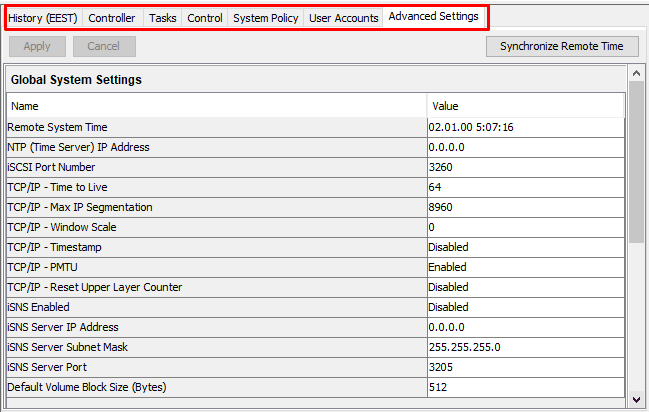
Task: Edit the iSNS Server Subnet Mask value
Action: (x=524, y=347)
